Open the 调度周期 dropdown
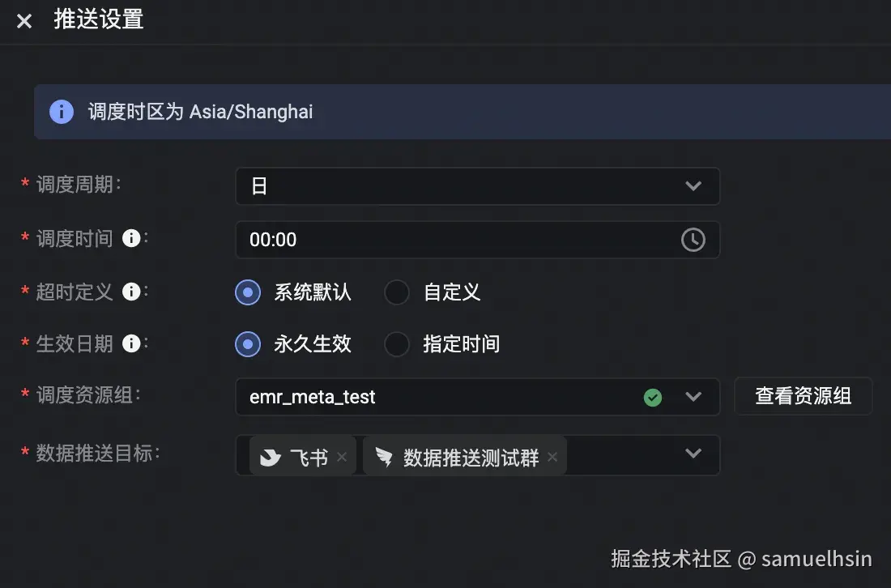The image size is (891, 588). coord(477,186)
